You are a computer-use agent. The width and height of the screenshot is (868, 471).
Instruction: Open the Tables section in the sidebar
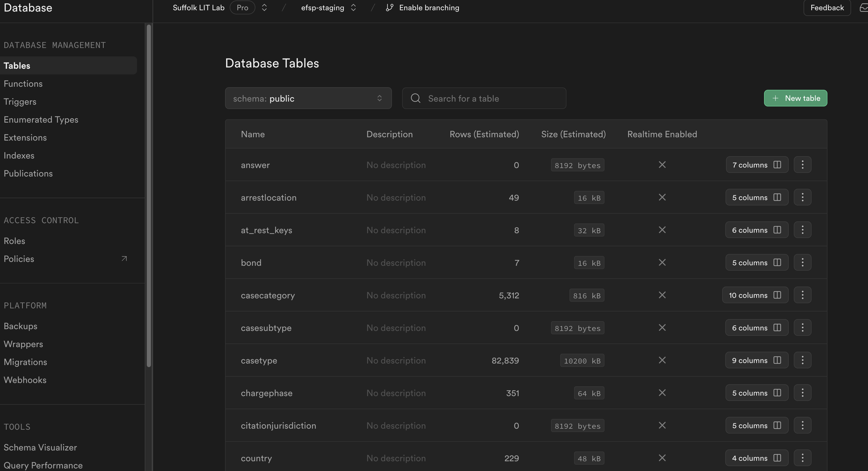69,66
